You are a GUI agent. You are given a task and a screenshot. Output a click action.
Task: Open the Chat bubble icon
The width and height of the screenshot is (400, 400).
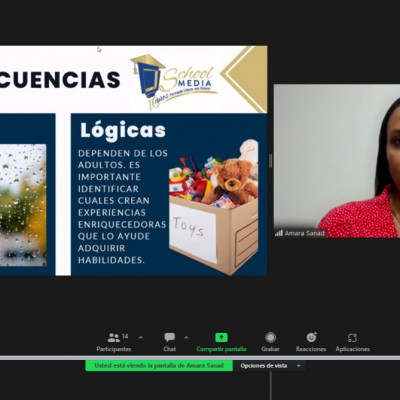click(x=170, y=337)
